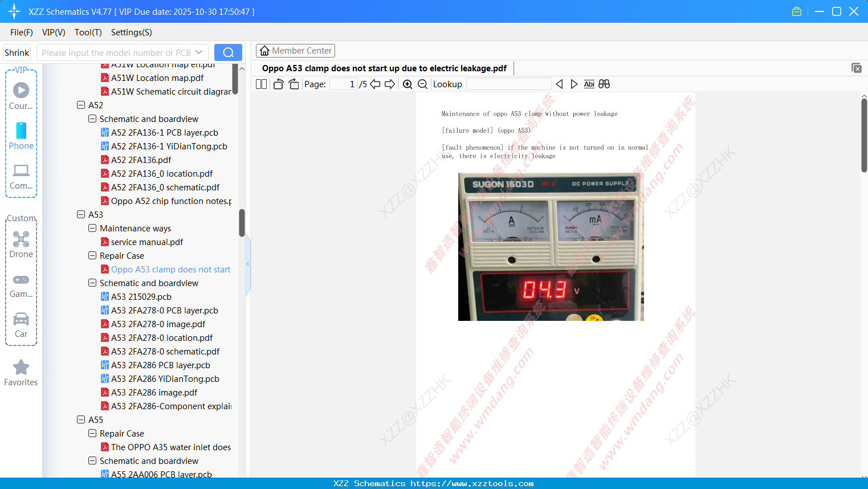Click the document viewer vertical scrollbar
Screen dimensions: 868x489
click(x=864, y=135)
